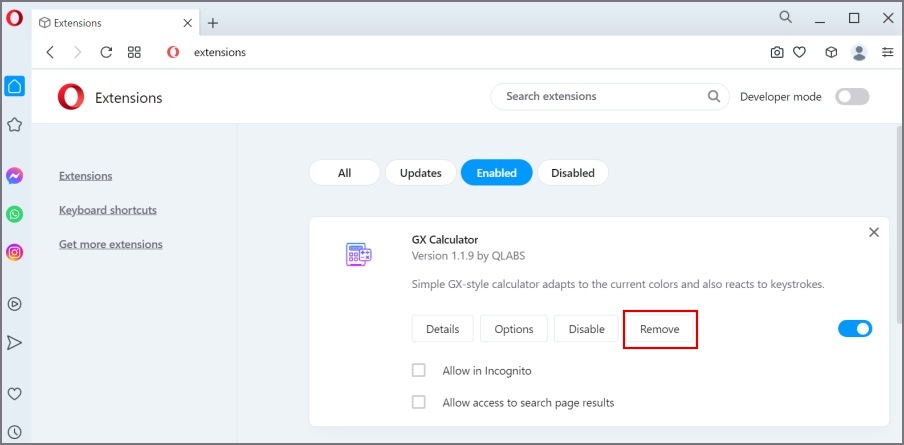Check Allow in Incognito
This screenshot has height=445, width=904.
pos(419,370)
